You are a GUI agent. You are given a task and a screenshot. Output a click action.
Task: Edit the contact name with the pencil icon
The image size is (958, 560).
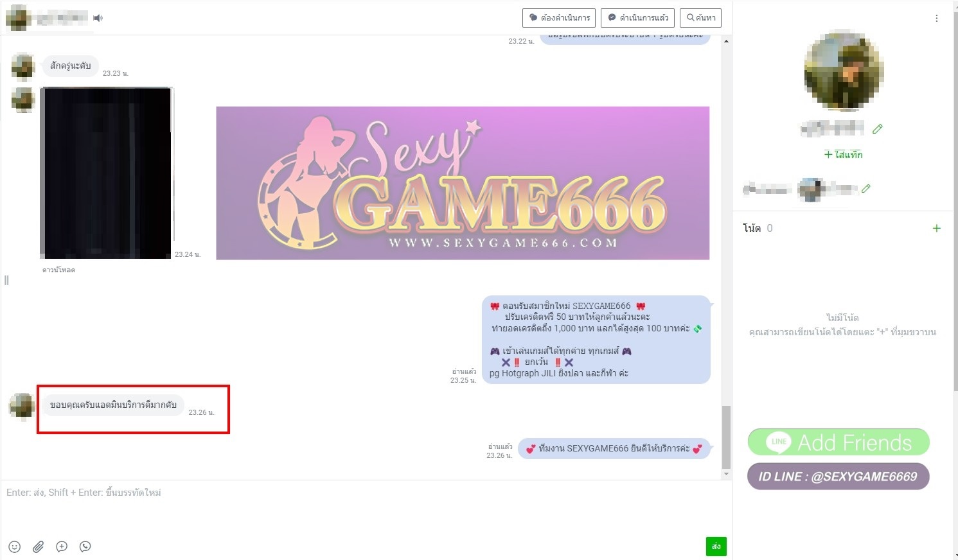pos(877,129)
